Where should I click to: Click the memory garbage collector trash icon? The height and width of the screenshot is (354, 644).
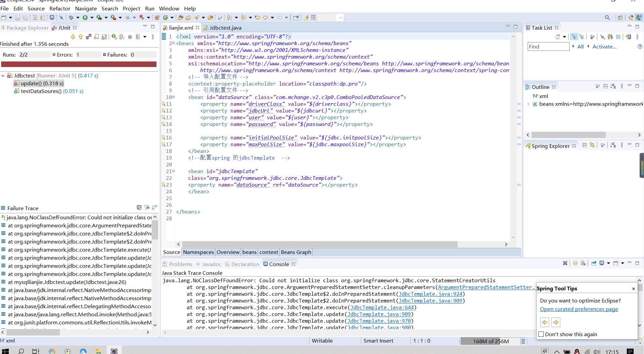[x=523, y=341]
